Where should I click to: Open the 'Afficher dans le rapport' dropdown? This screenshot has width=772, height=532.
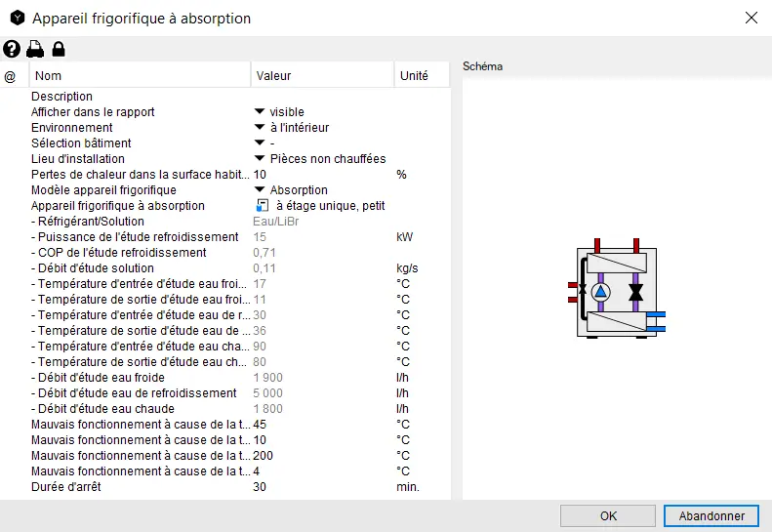click(x=260, y=112)
